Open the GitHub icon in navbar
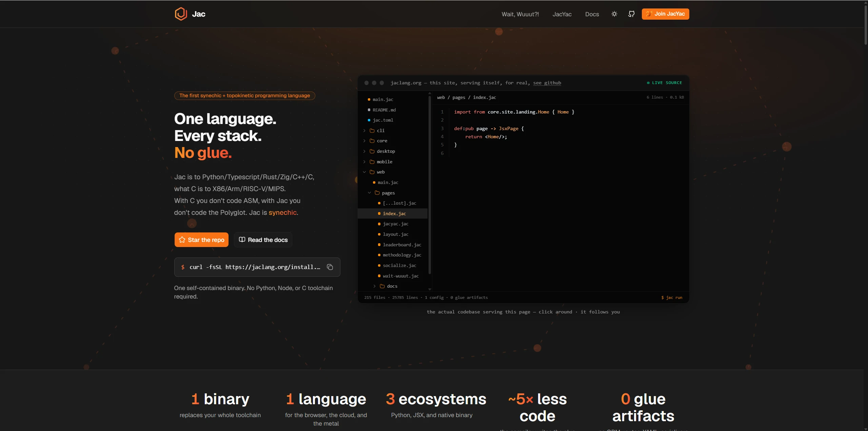Image resolution: width=868 pixels, height=431 pixels. [631, 14]
